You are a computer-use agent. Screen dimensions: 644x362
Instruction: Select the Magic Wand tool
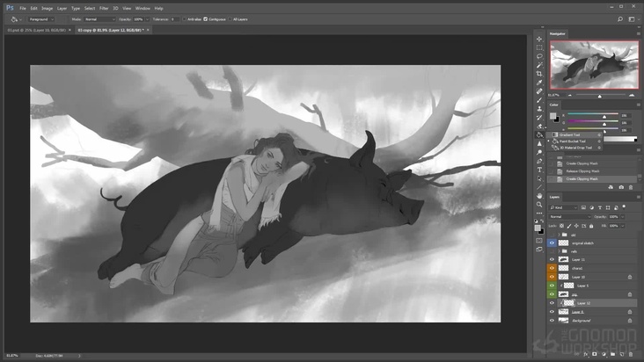click(x=539, y=65)
